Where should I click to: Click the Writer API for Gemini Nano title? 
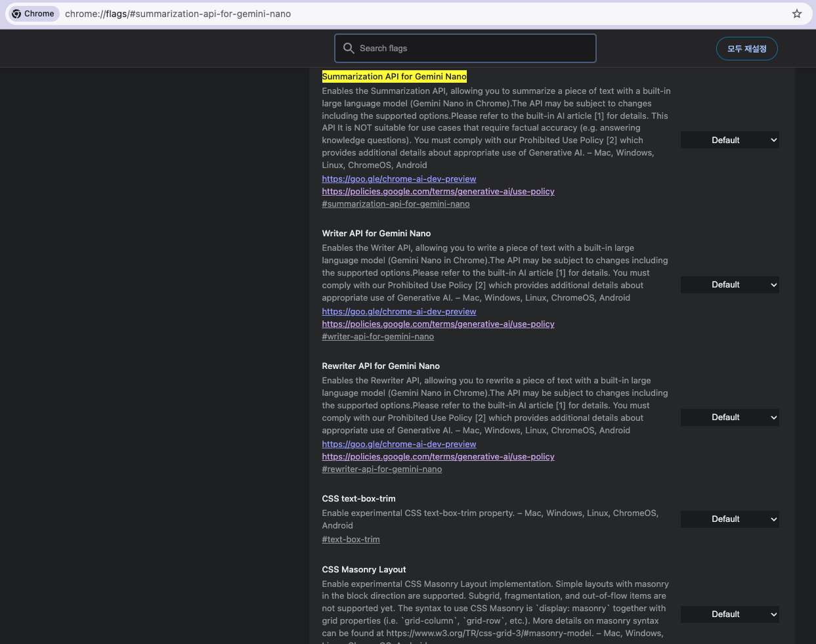376,234
